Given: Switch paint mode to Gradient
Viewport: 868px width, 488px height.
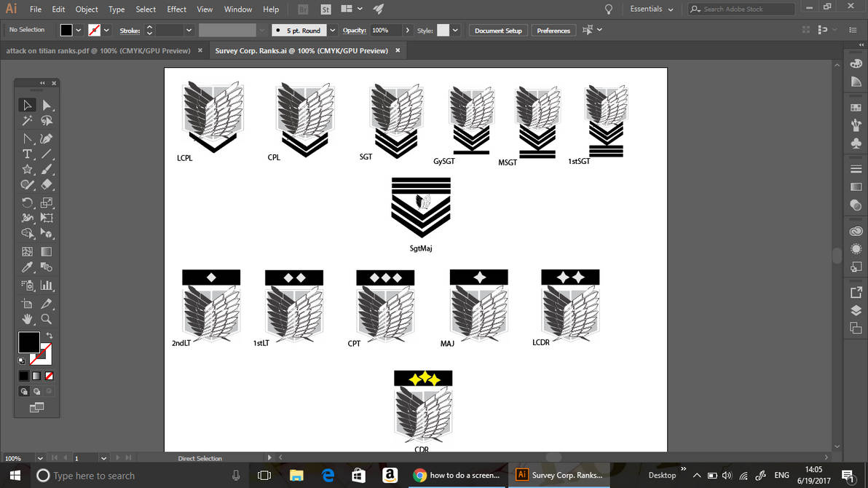Looking at the screenshot, I should pyautogui.click(x=36, y=376).
